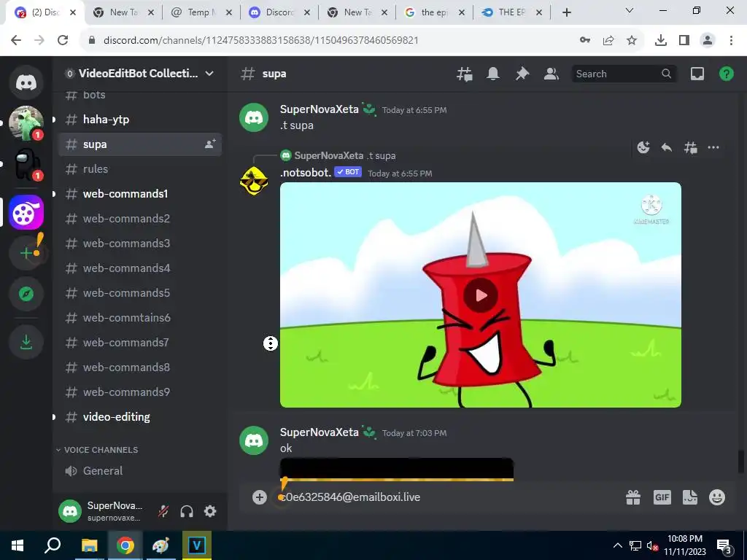Show hidden system tray icons
The image size is (747, 560).
[617, 545]
